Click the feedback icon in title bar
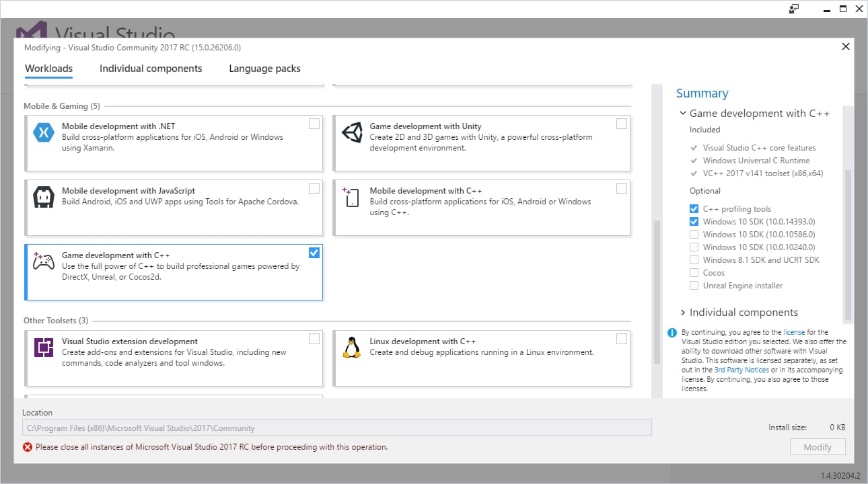The width and height of the screenshot is (868, 484). [x=795, y=9]
